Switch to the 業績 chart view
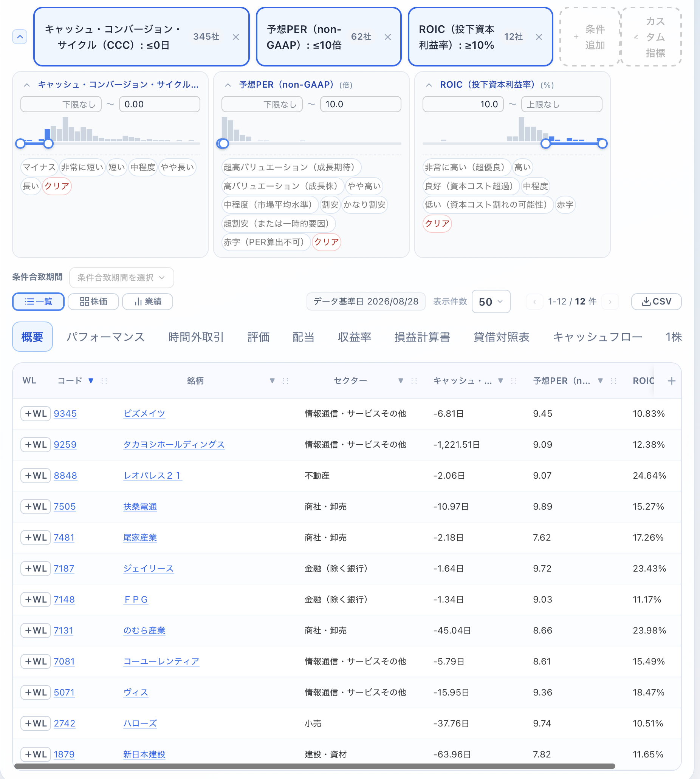Screen dimensions: 700x779 148,301
